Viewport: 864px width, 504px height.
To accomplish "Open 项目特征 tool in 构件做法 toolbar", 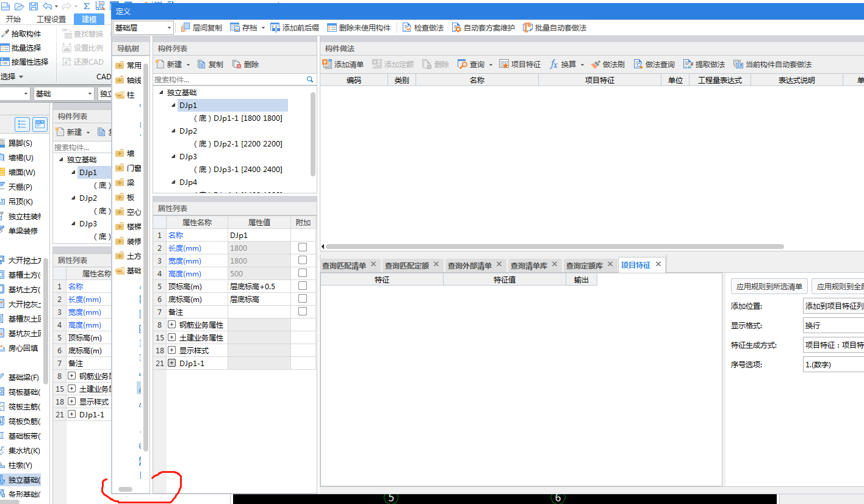I will pyautogui.click(x=520, y=64).
